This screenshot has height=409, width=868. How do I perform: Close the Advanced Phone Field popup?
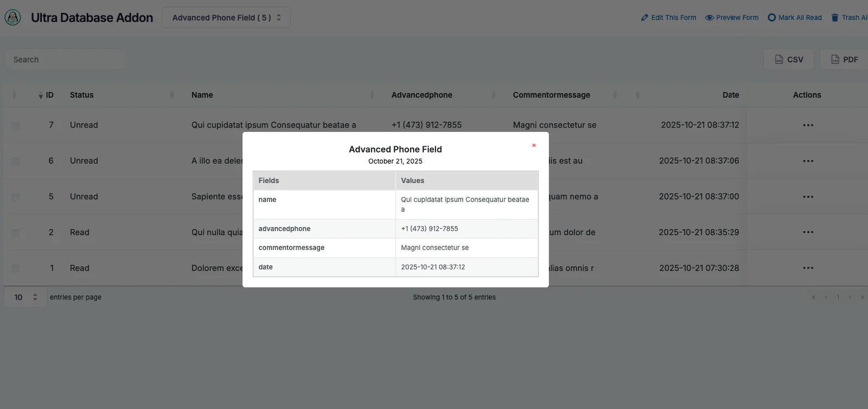coord(534,146)
